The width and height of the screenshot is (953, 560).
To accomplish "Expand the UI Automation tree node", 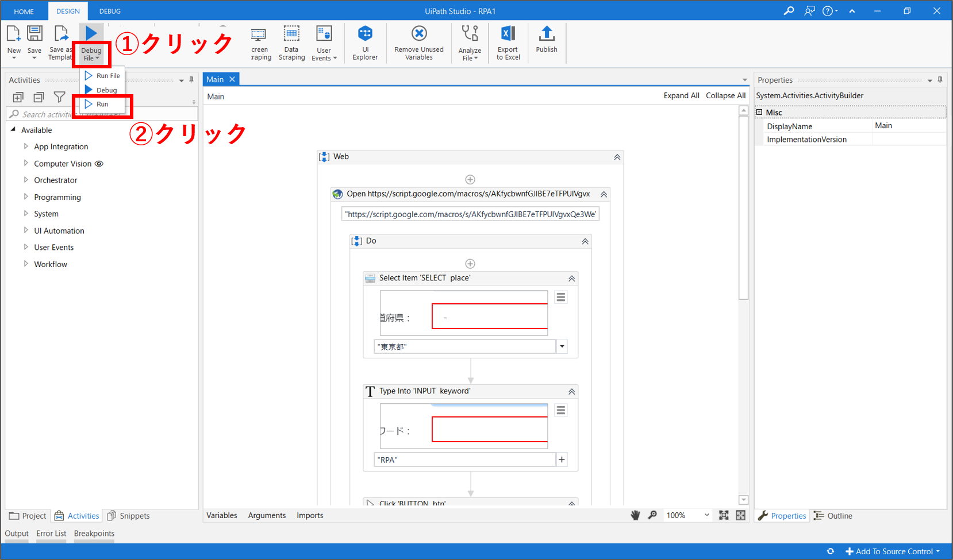I will (x=26, y=230).
